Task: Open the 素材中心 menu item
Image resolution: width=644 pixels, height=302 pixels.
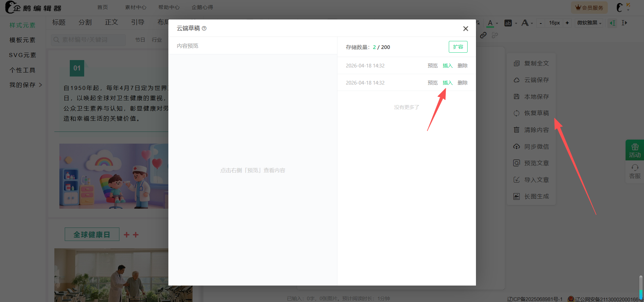Action: (136, 7)
